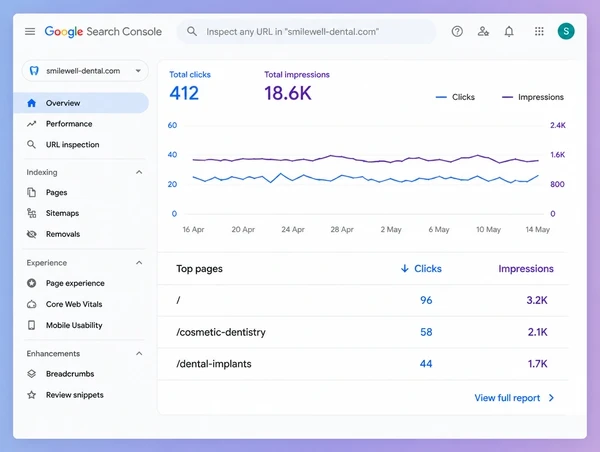Screen dimensions: 600x452
Task: Click the Impressions legend color line
Action: pos(507,97)
